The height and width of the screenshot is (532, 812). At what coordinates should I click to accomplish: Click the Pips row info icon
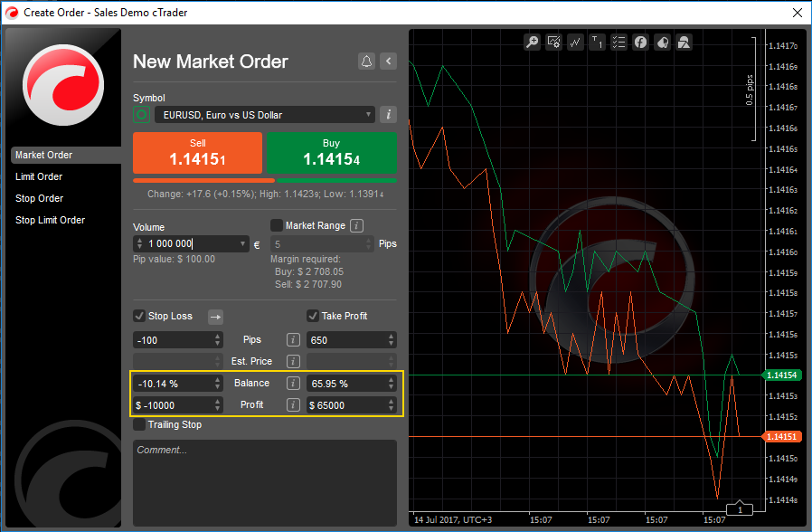click(293, 340)
